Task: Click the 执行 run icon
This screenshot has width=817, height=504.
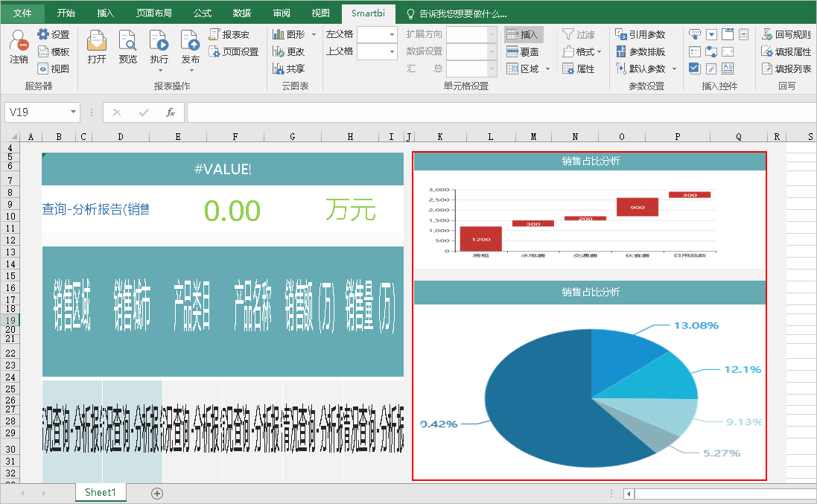Action: tap(159, 41)
